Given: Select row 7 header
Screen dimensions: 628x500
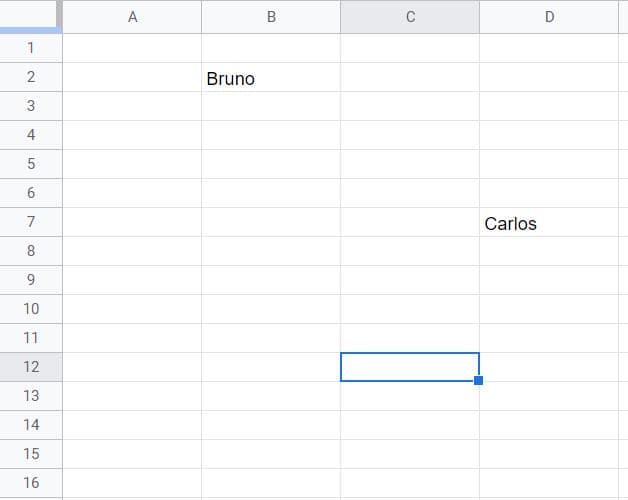Looking at the screenshot, I should click(31, 222).
